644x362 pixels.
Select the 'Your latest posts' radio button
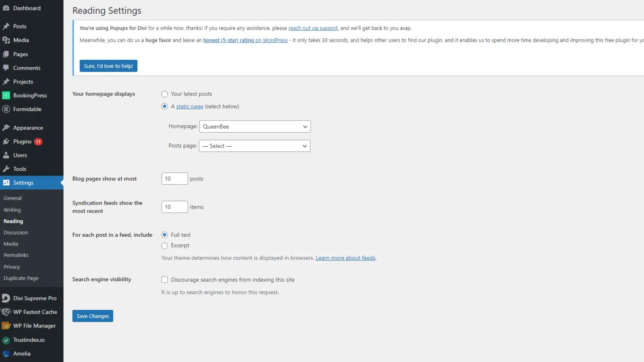164,94
